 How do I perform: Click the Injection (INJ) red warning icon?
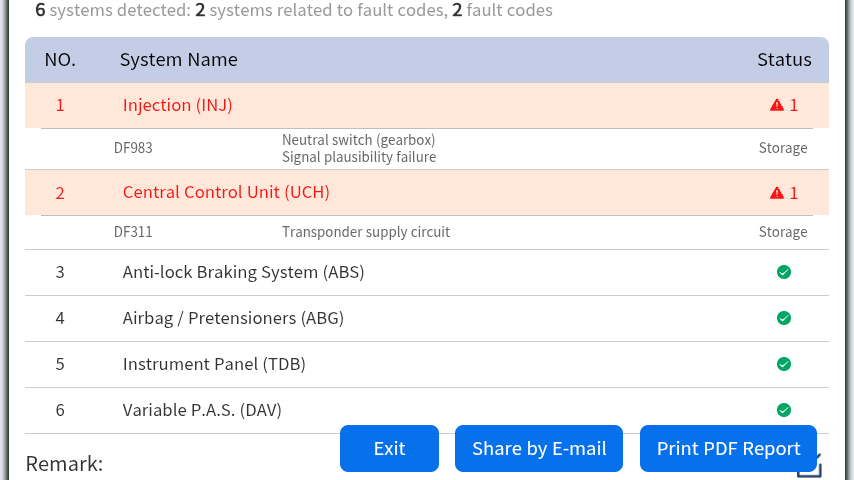click(776, 105)
